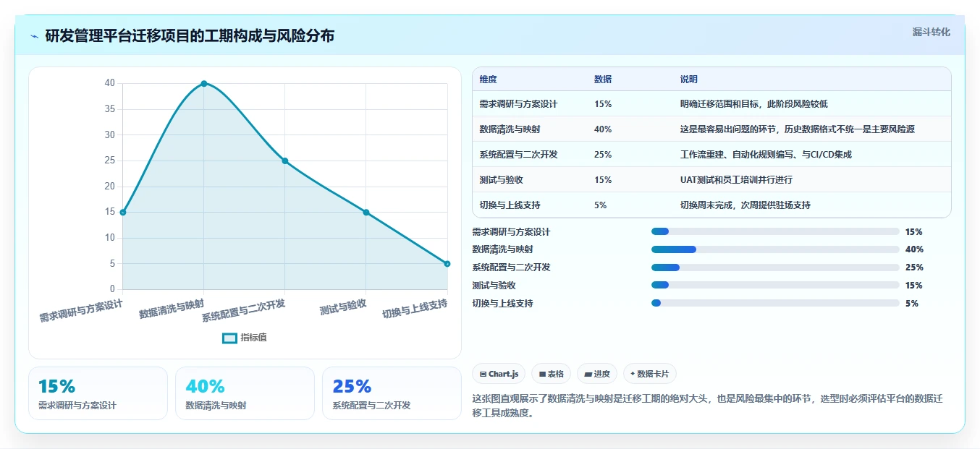Click the y-axis value 10

tap(109, 238)
